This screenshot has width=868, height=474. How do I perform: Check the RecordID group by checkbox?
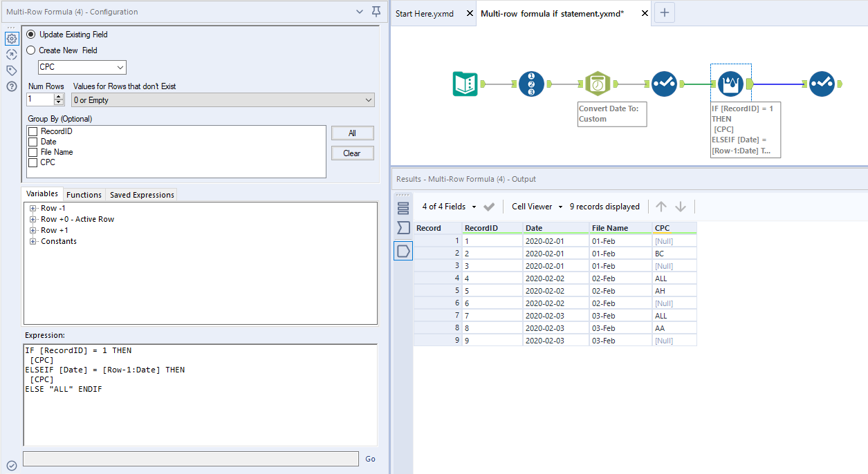pos(33,131)
